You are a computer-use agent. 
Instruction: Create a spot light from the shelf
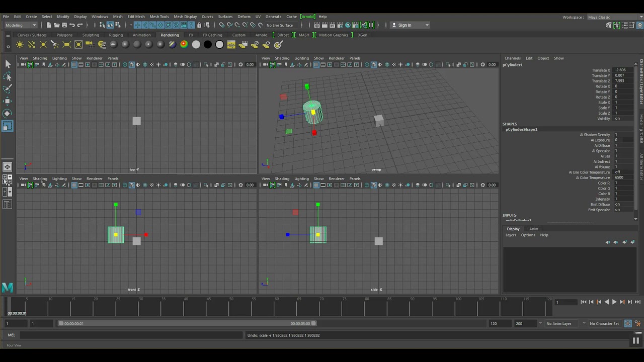click(55, 45)
